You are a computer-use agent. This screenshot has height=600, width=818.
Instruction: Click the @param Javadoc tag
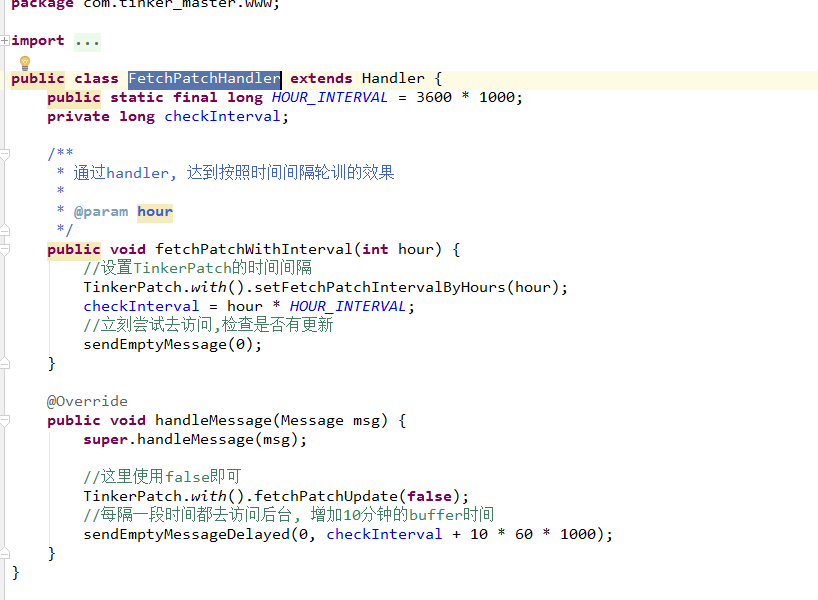click(x=101, y=212)
